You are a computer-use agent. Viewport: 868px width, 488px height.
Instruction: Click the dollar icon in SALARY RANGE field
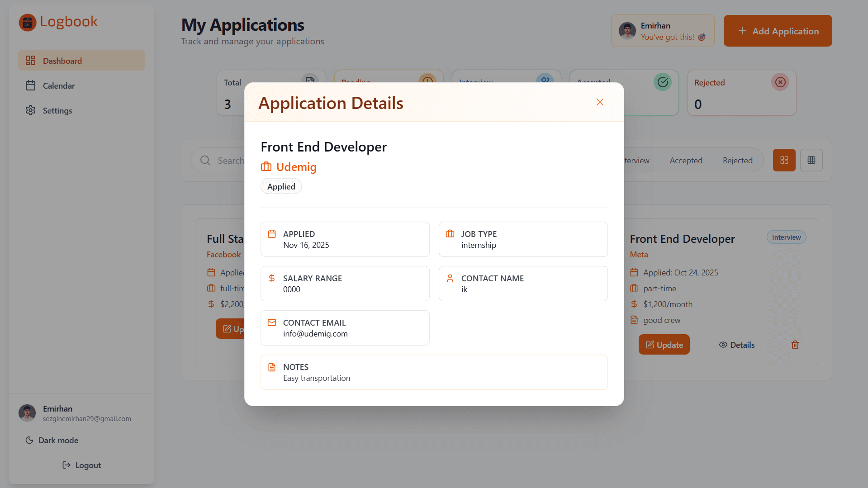pyautogui.click(x=272, y=278)
